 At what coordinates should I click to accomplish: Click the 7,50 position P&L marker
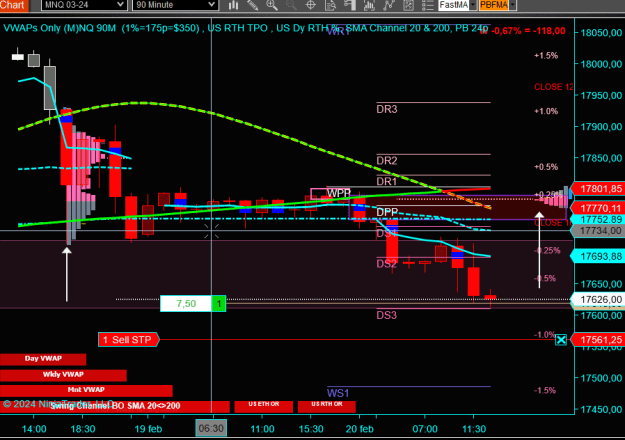(186, 304)
